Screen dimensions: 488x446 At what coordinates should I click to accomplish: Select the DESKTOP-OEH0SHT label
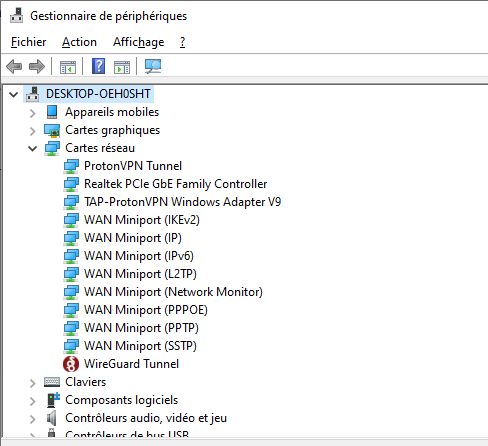tap(98, 94)
